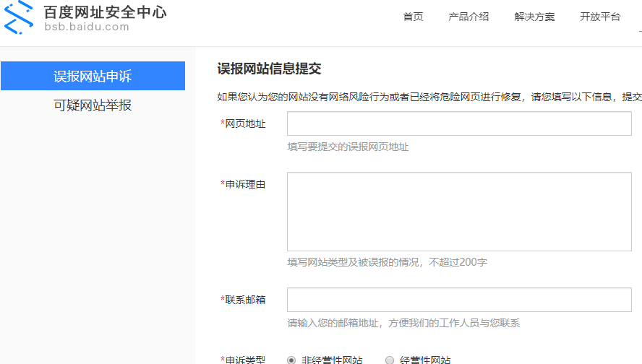Open the 解决方案 navigation menu

(x=534, y=17)
